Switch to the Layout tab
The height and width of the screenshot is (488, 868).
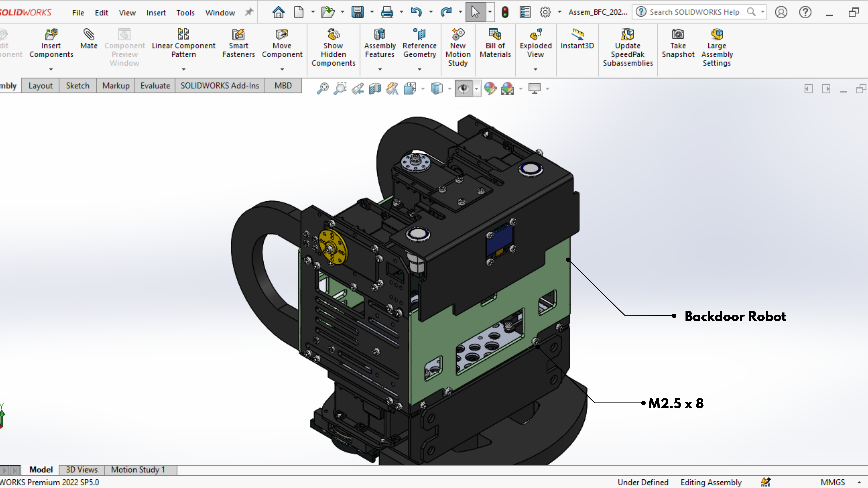[x=41, y=86]
